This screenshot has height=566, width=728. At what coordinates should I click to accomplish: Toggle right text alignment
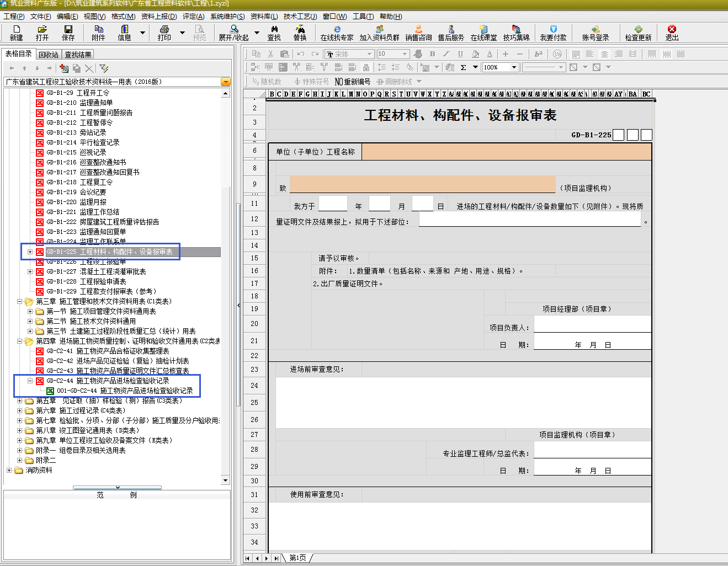619,54
